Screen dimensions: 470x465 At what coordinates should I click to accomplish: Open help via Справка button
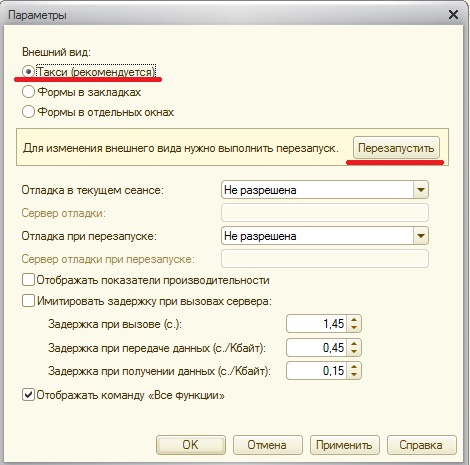[422, 445]
